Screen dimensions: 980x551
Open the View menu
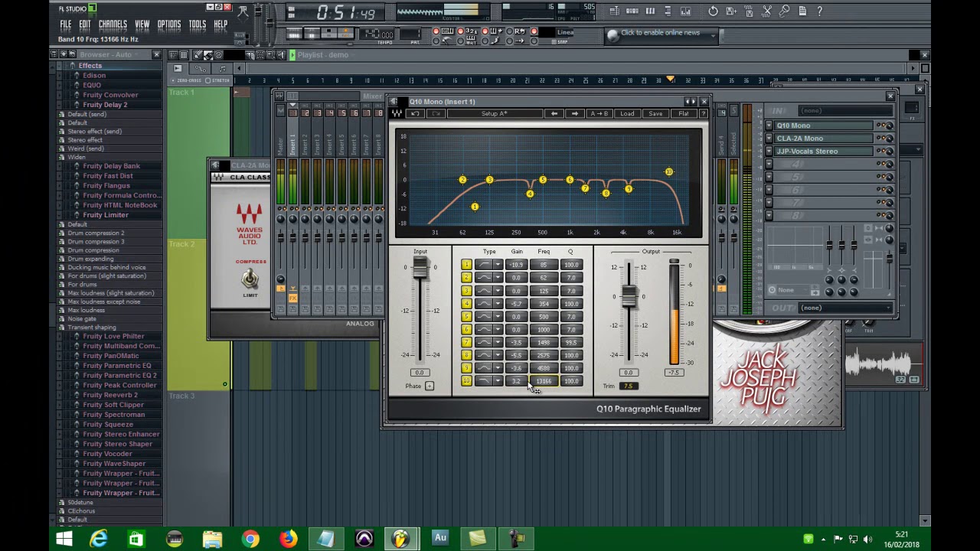[x=142, y=24]
